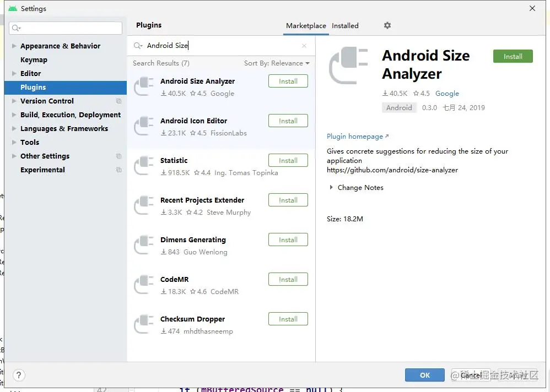Image resolution: width=550 pixels, height=392 pixels.
Task: Clear the plugin search text
Action: pyautogui.click(x=304, y=46)
